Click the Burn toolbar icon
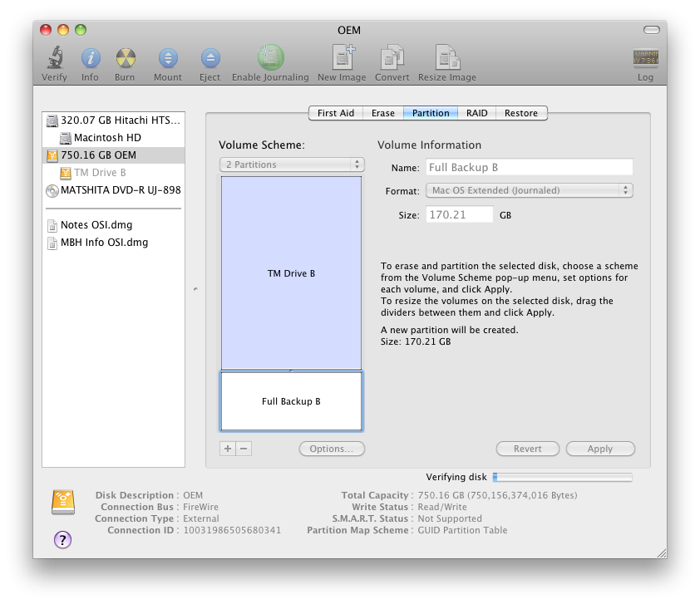This screenshot has height=604, width=700. [126, 58]
